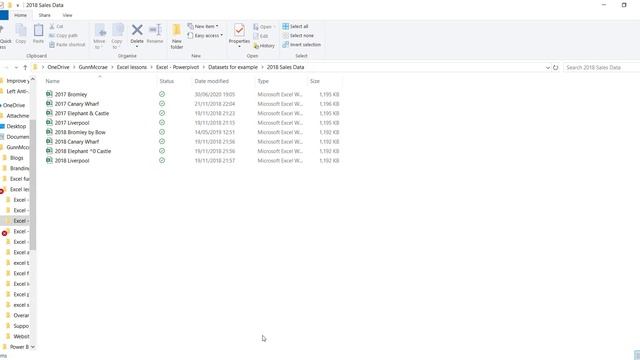Show file History
640x360 pixels.
[264, 46]
